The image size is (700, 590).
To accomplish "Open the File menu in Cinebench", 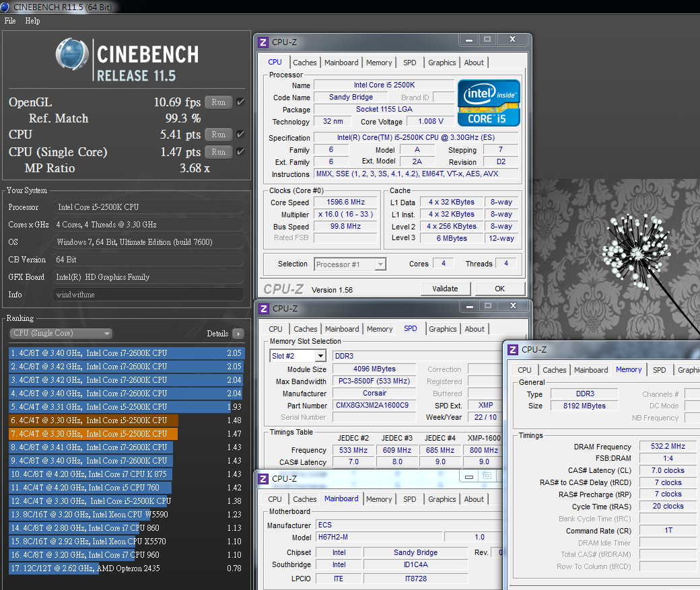I will tap(10, 21).
